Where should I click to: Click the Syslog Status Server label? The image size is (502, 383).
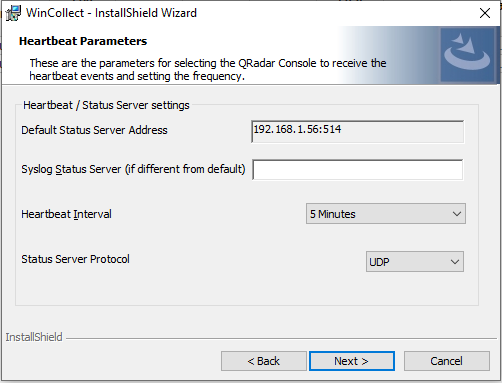coord(133,169)
